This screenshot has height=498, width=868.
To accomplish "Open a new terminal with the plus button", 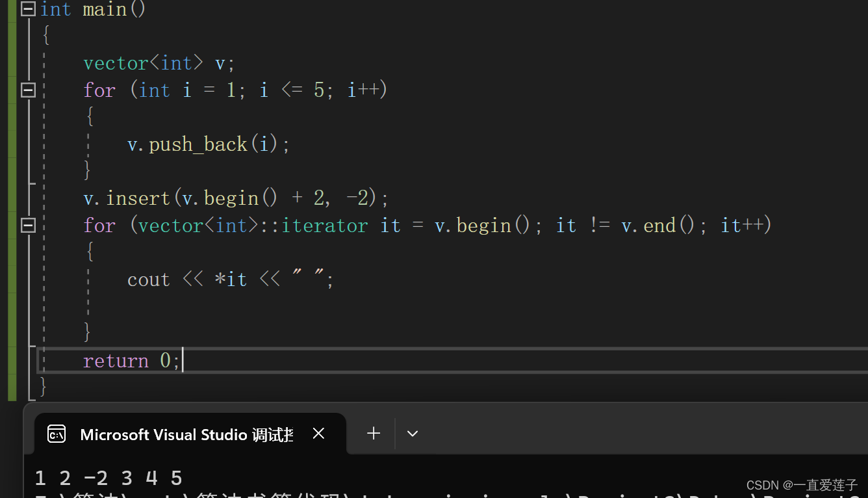I will click(x=373, y=433).
